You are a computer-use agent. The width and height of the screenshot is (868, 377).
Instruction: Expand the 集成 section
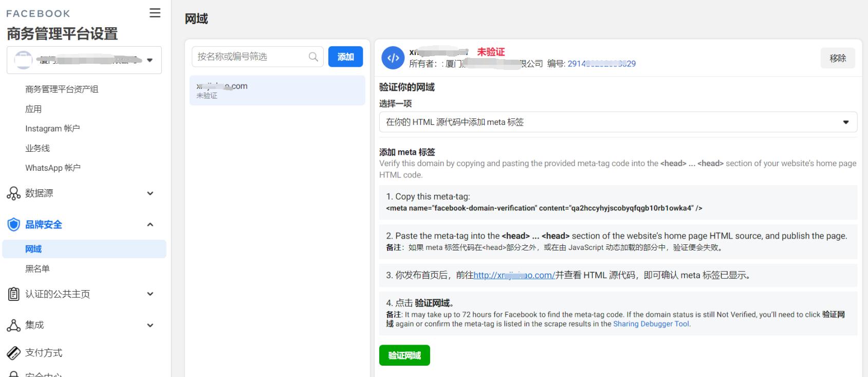[x=150, y=325]
